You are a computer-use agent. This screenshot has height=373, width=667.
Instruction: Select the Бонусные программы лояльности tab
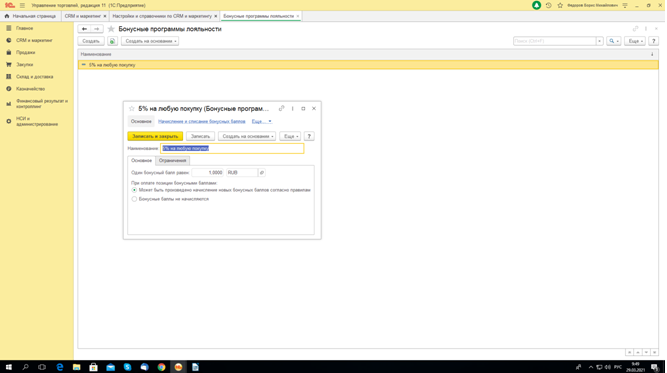(x=258, y=16)
